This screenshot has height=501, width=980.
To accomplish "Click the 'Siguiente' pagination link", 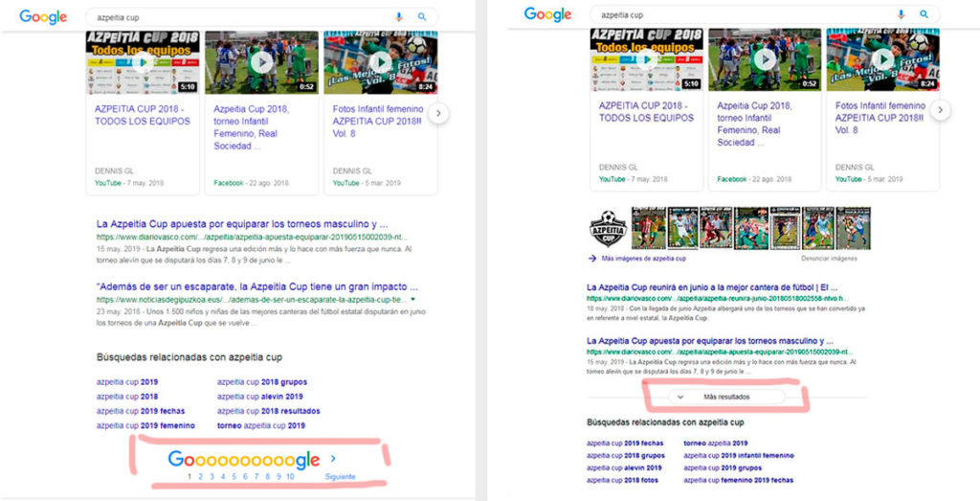I will [340, 477].
